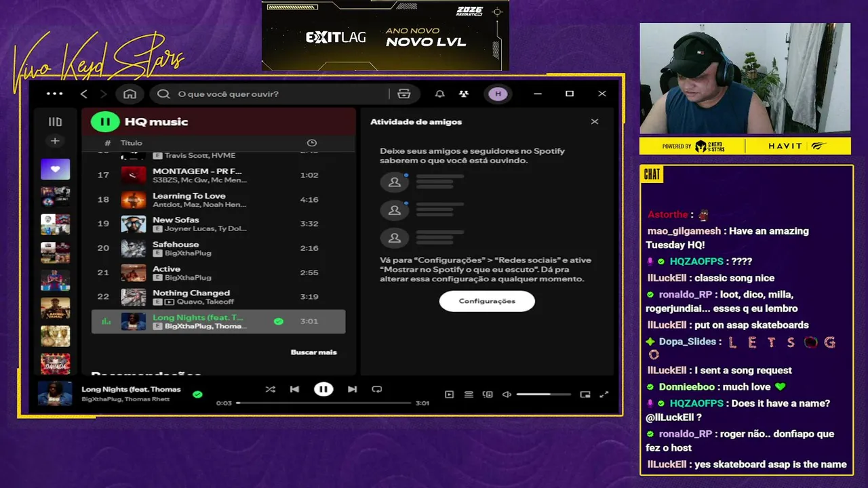Go forward with the right arrow
The height and width of the screenshot is (488, 868).
[104, 94]
